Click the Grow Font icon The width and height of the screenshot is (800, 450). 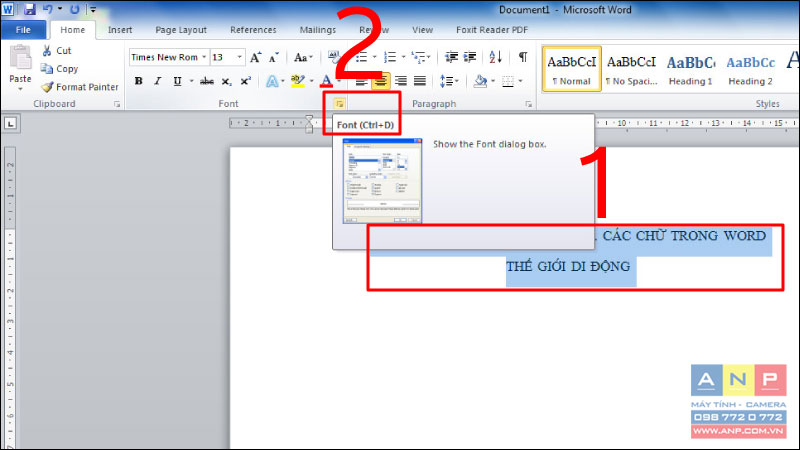click(256, 57)
